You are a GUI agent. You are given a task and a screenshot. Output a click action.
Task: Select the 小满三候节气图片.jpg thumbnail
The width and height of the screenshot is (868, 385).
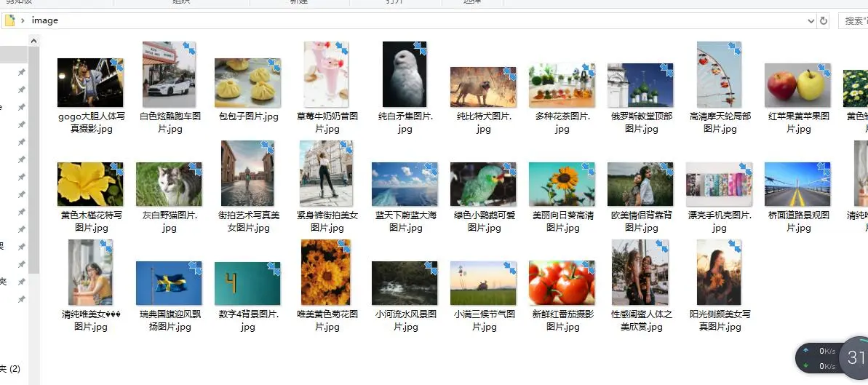click(x=483, y=283)
